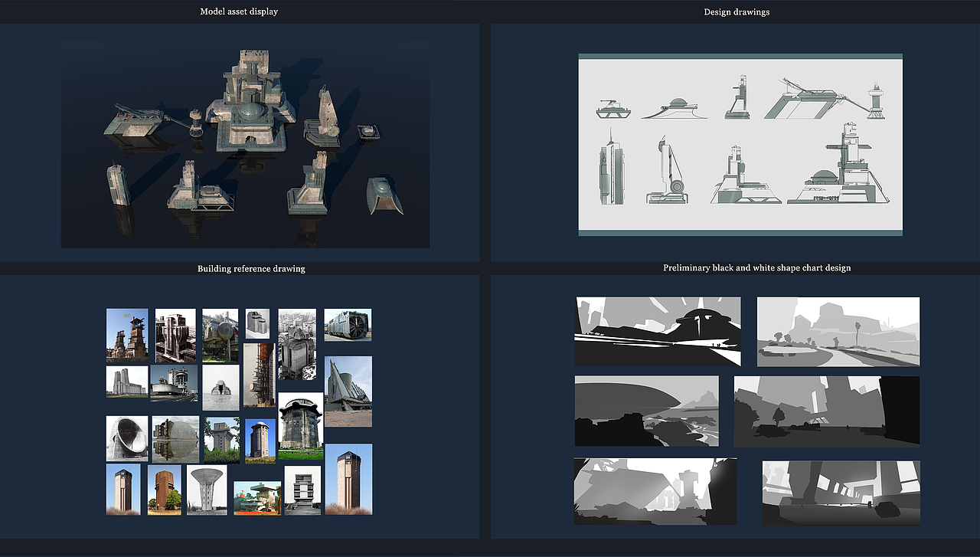The image size is (980, 557).
Task: Open the black-and-white mushroom water tower photo
Action: pyautogui.click(x=207, y=490)
